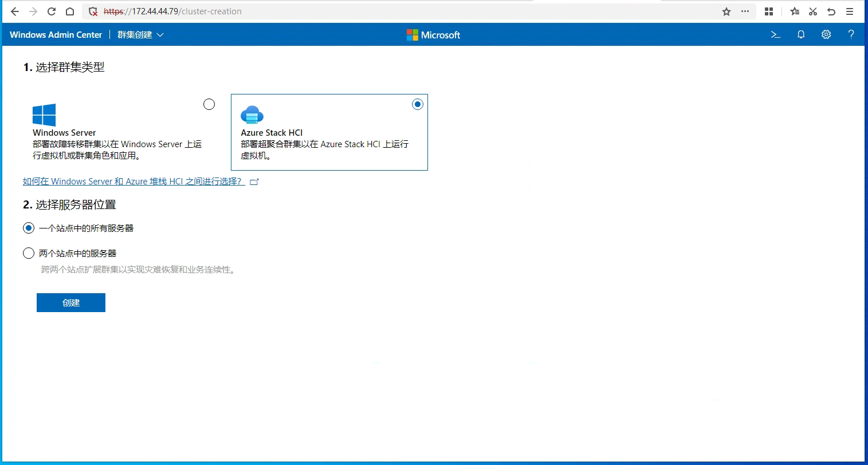
Task: Expand the 群集创建 dropdown
Action: click(x=141, y=35)
